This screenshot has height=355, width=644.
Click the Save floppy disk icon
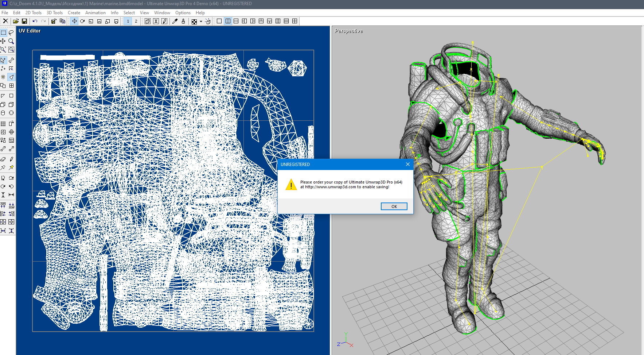click(x=24, y=21)
